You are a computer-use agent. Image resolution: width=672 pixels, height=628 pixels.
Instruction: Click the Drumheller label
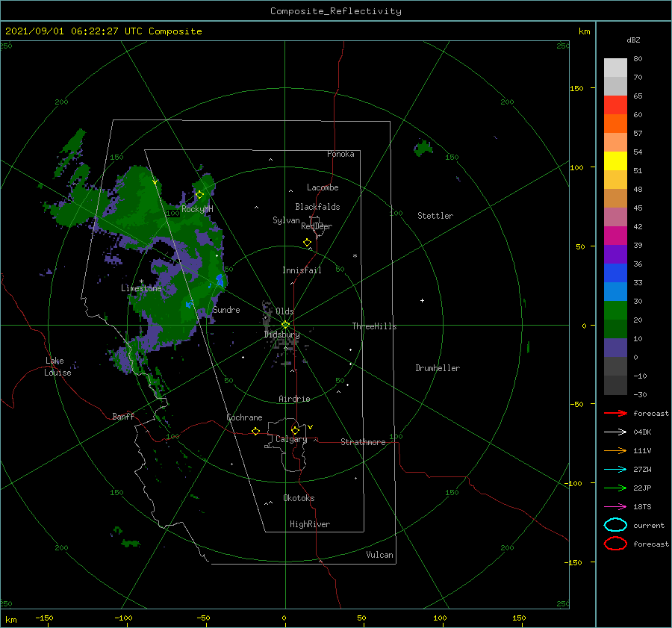(438, 368)
